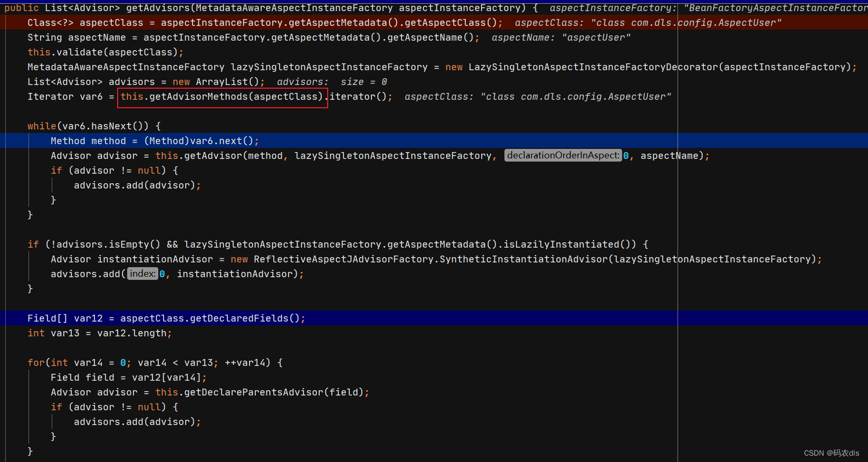Click the while(var6.hasNext()) line
Viewport: 868px width, 462px height.
94,126
